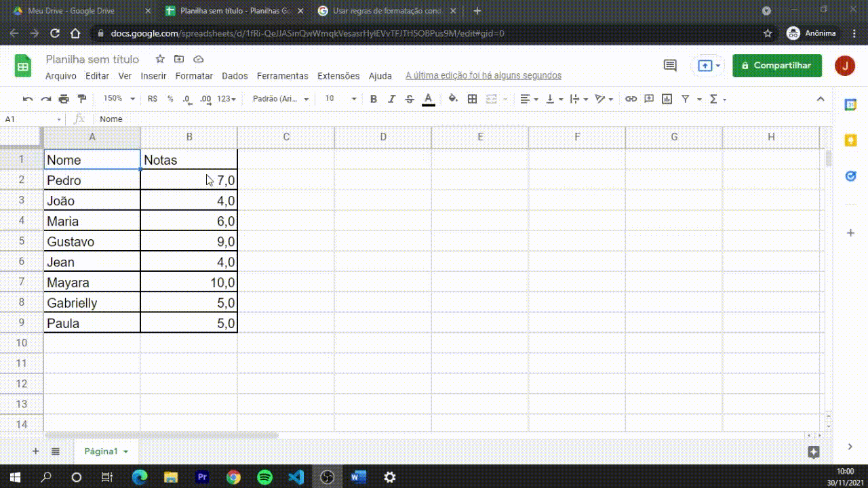Image resolution: width=868 pixels, height=488 pixels.
Task: Insert link icon in toolbar
Action: [631, 99]
